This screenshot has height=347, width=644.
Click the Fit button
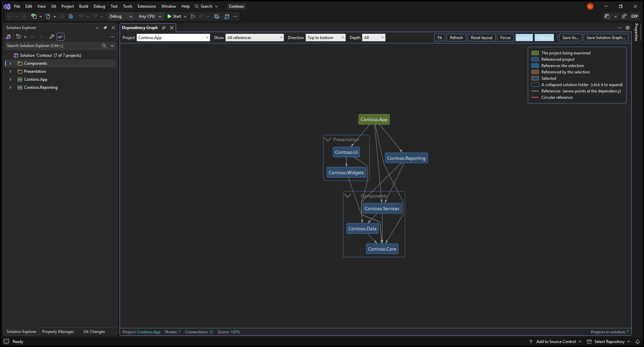[x=440, y=38]
